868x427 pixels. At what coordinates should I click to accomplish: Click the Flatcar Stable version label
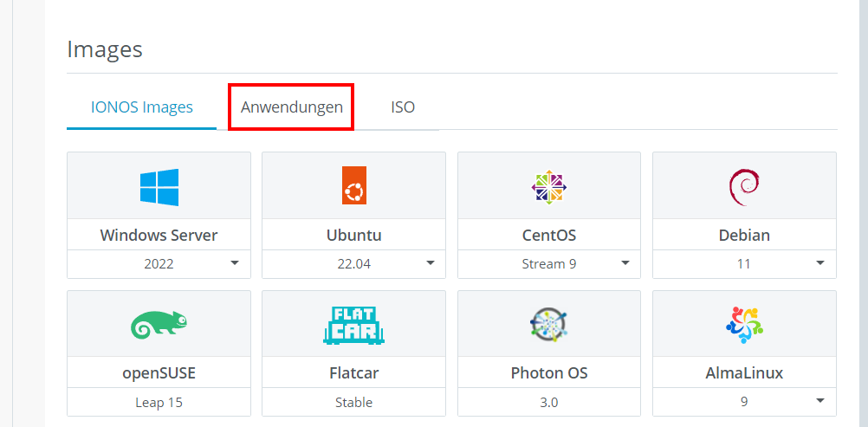click(353, 403)
